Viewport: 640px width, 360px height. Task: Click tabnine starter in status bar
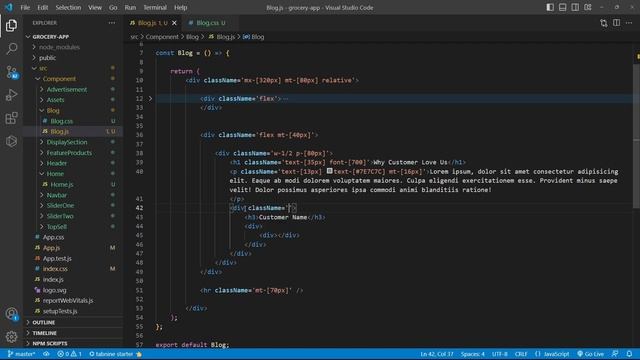coord(116,354)
